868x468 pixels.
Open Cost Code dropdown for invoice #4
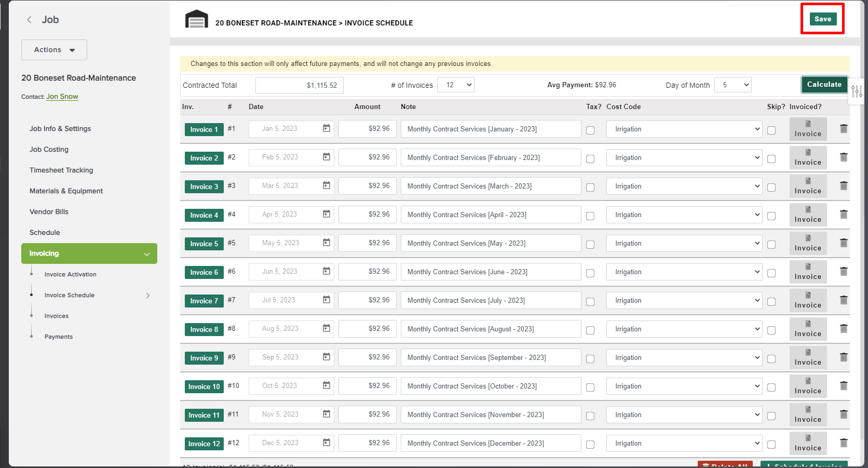684,215
